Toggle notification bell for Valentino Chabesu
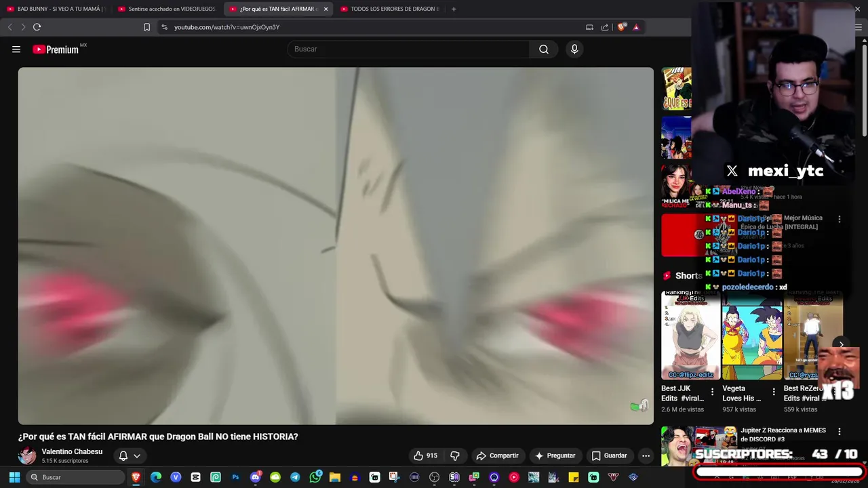Image resolution: width=868 pixels, height=488 pixels. point(123,456)
